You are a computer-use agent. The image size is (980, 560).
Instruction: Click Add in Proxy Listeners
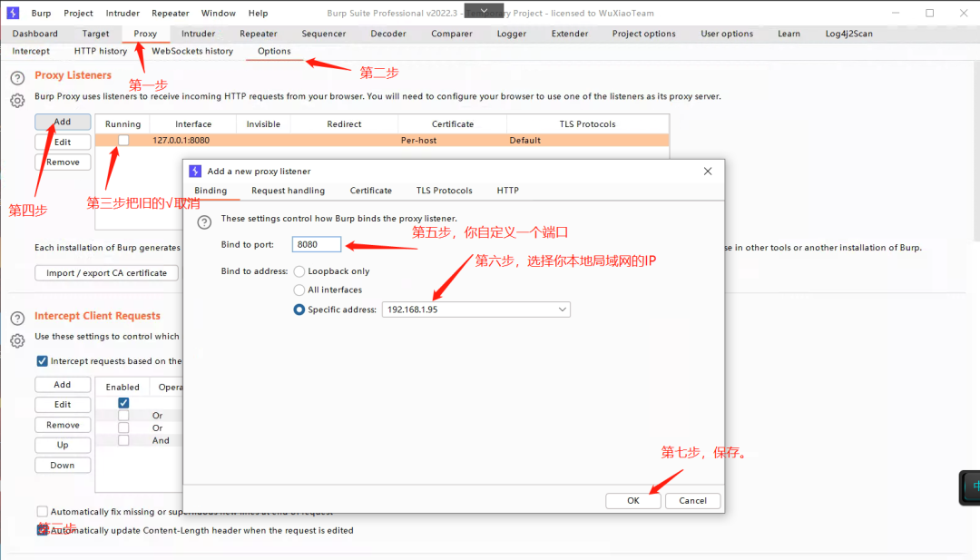[63, 122]
